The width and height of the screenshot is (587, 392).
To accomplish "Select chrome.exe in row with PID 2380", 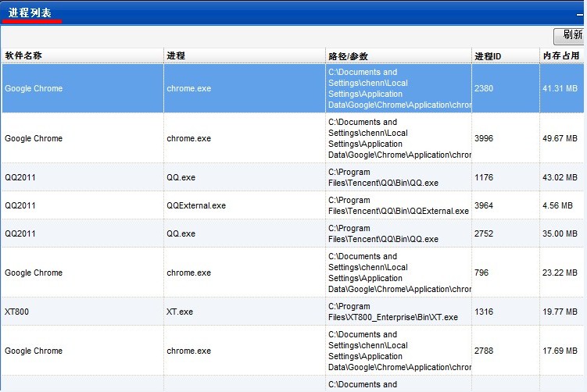I will pos(188,88).
